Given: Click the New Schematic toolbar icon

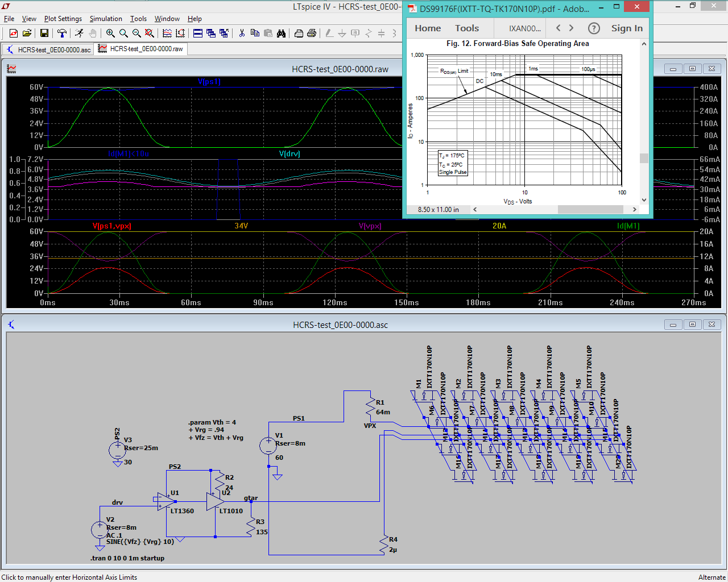Looking at the screenshot, I should pyautogui.click(x=14, y=34).
